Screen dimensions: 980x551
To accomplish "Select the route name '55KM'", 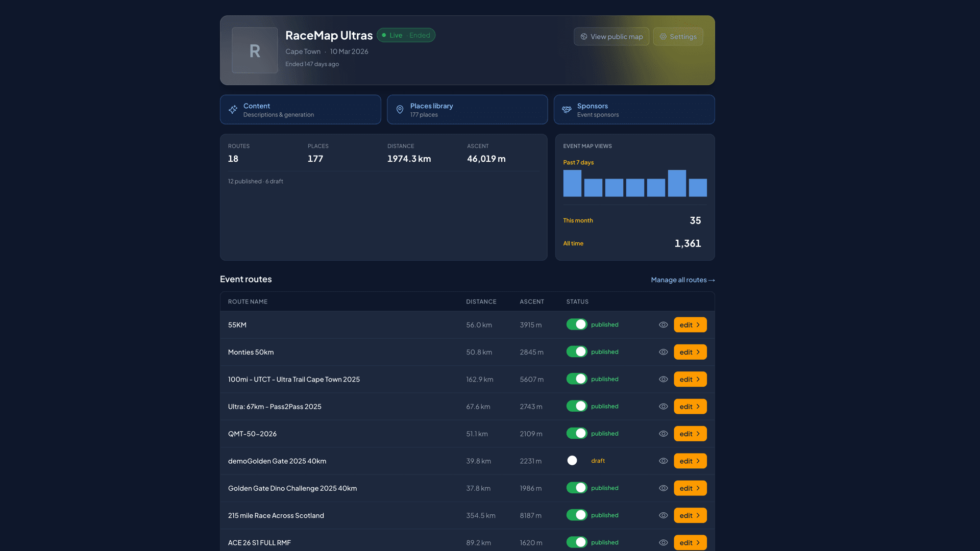I will point(237,325).
